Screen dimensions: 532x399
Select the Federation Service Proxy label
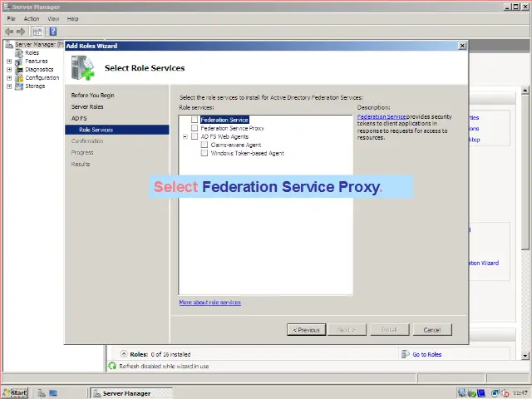(233, 128)
